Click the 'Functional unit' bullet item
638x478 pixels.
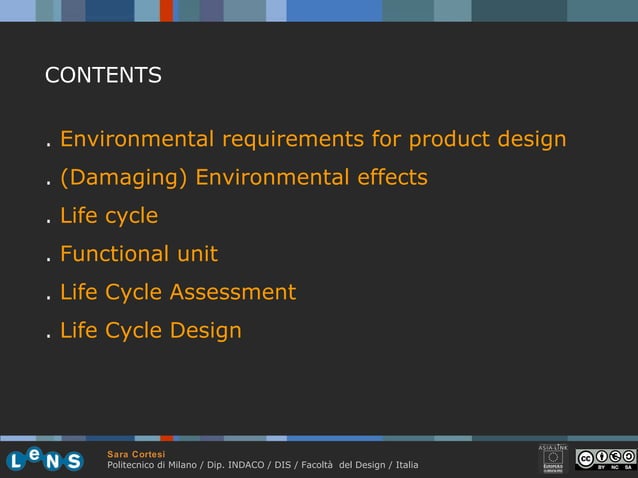139,253
